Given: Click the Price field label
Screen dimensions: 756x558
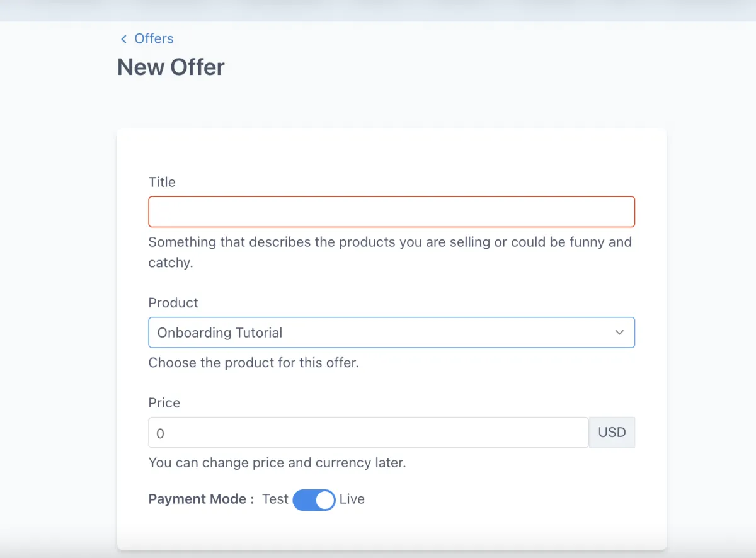Looking at the screenshot, I should click(164, 403).
